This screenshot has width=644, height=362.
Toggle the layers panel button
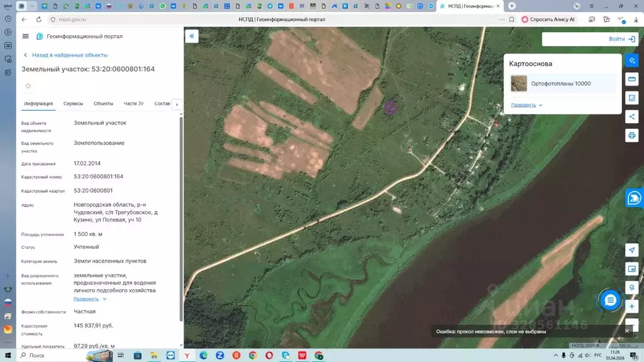click(632, 60)
